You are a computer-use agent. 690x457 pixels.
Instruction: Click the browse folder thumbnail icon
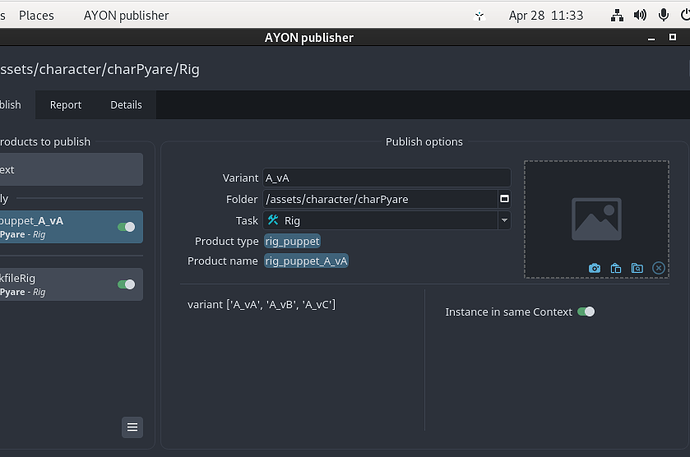pyautogui.click(x=637, y=268)
